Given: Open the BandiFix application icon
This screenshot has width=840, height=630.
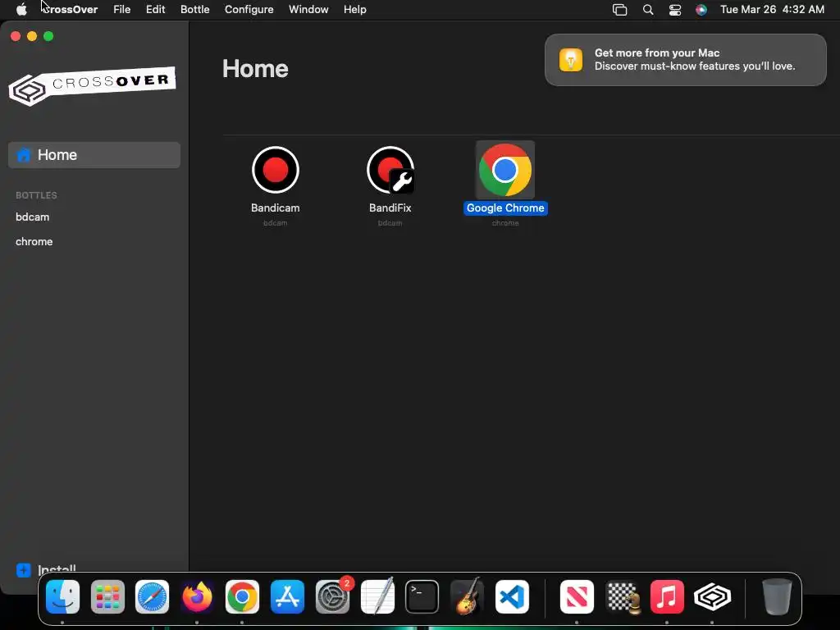Looking at the screenshot, I should (x=390, y=170).
